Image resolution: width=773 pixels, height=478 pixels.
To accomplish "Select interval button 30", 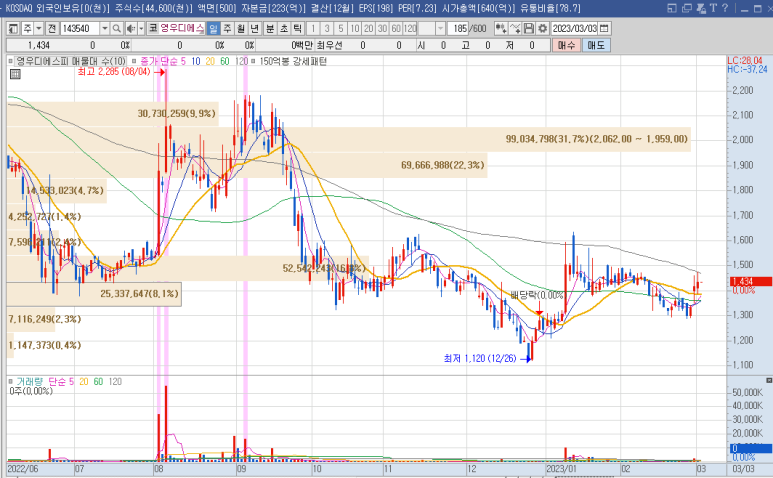I will point(382,29).
